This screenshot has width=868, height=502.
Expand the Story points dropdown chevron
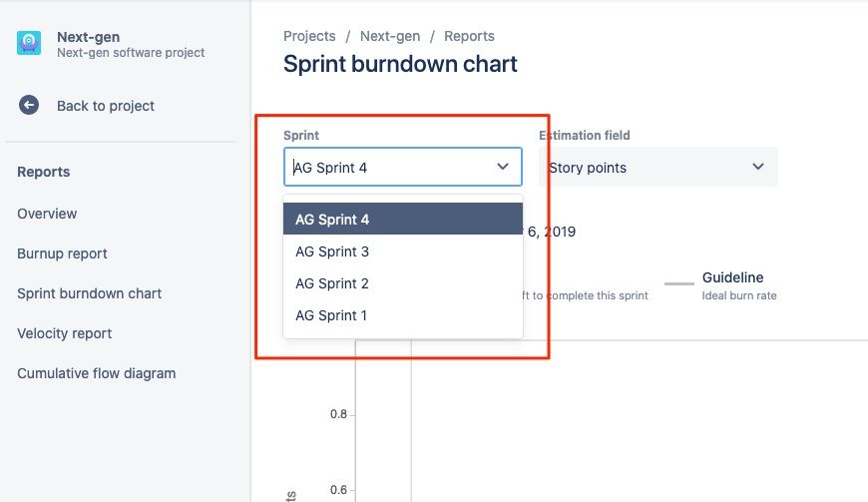[758, 167]
